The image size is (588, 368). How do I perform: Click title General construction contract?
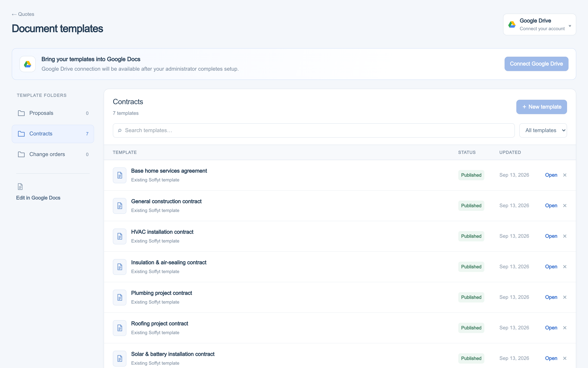pyautogui.click(x=166, y=201)
